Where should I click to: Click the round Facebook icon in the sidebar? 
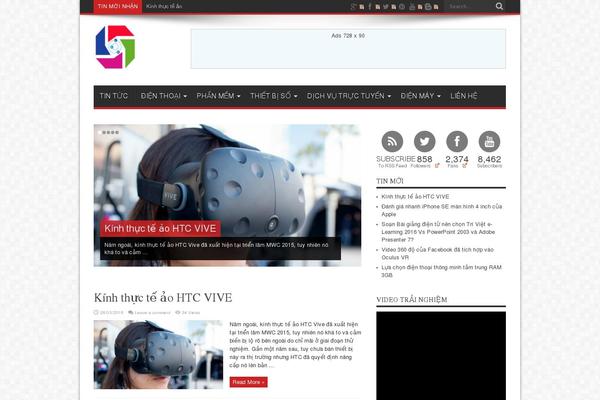tap(457, 141)
